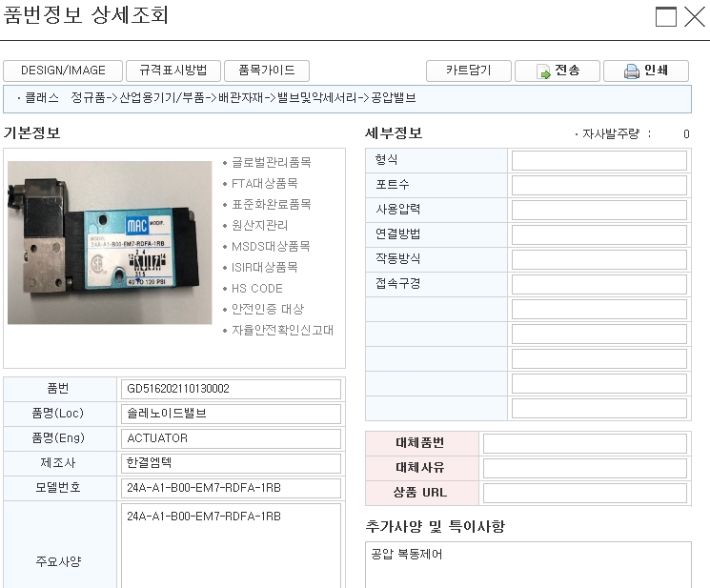Click the 품명(Eng) ACTUATOR field
This screenshot has height=588, width=710.
point(231,438)
